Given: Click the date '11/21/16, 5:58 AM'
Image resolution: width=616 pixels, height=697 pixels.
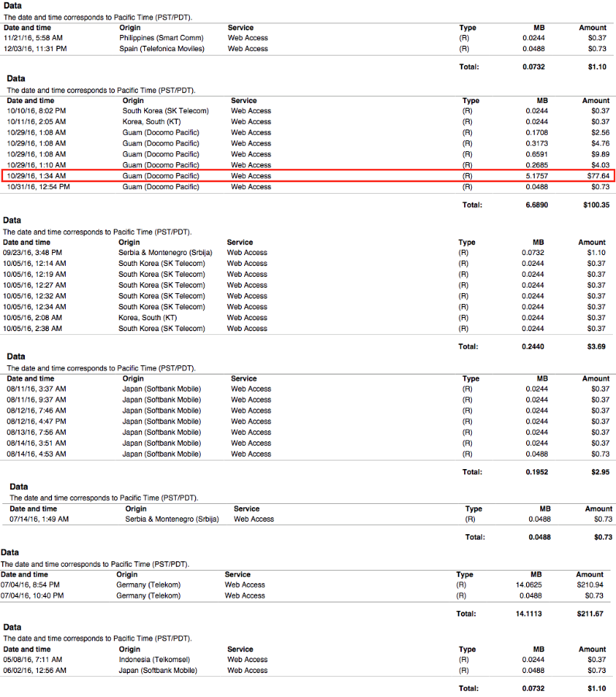Looking at the screenshot, I should pyautogui.click(x=33, y=38).
